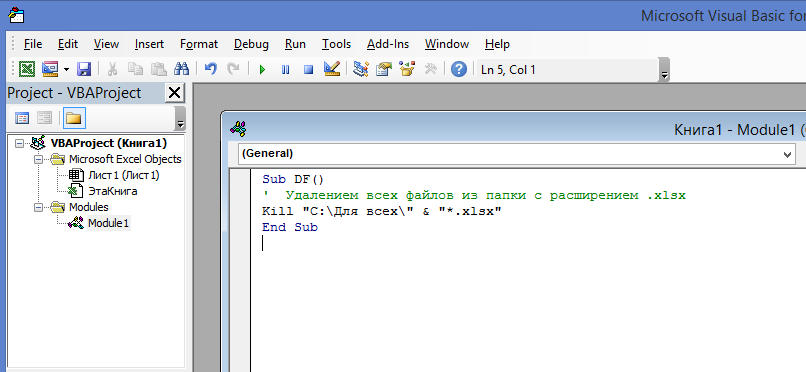806x372 pixels.
Task: Click the View Microsoft Excel icon
Action: (27, 69)
